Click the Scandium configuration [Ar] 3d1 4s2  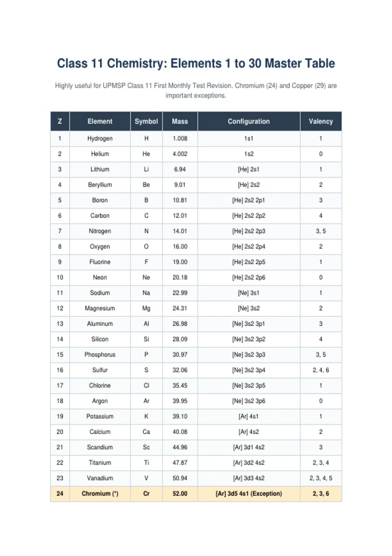(x=249, y=447)
